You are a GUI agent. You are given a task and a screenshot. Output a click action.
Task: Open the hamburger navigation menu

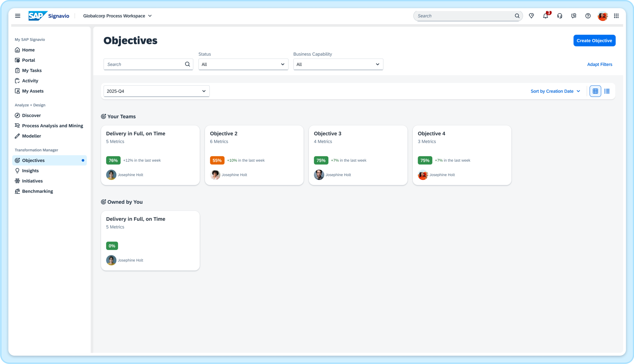pyautogui.click(x=18, y=16)
